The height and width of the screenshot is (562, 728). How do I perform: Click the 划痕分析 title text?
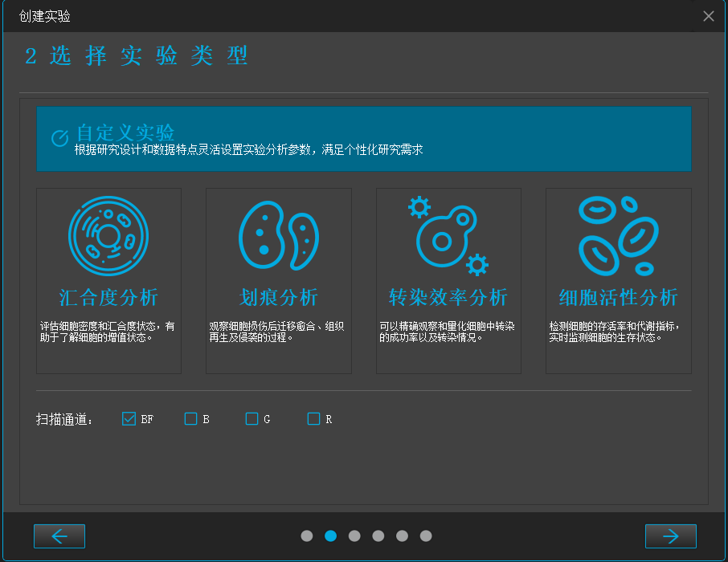[x=279, y=298]
